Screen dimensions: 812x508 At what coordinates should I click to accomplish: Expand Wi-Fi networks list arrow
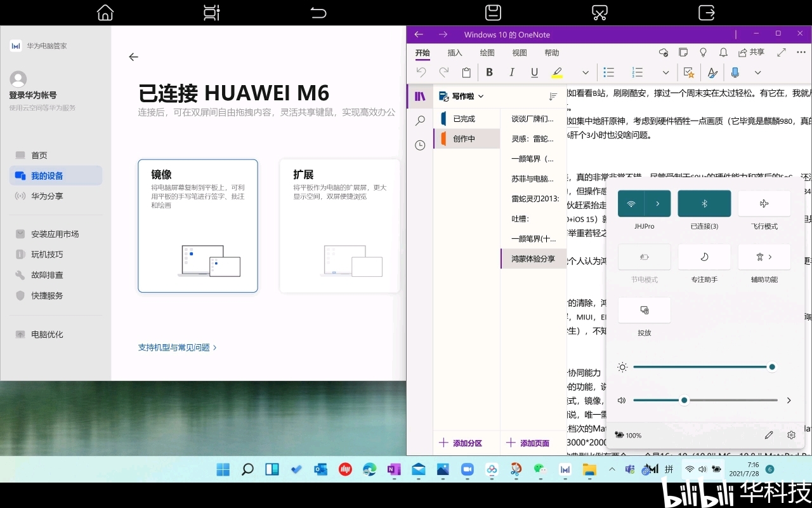pos(658,204)
